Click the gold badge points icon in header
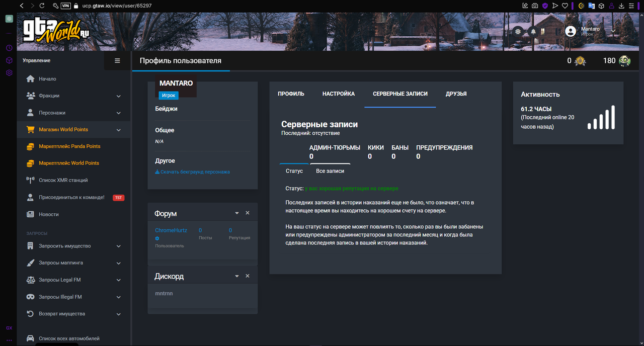Image resolution: width=644 pixels, height=346 pixels. 580,61
